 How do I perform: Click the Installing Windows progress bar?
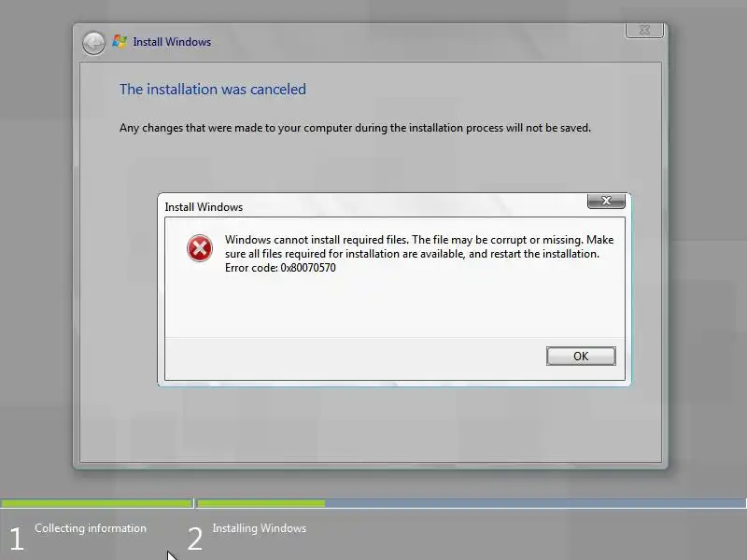click(x=472, y=503)
